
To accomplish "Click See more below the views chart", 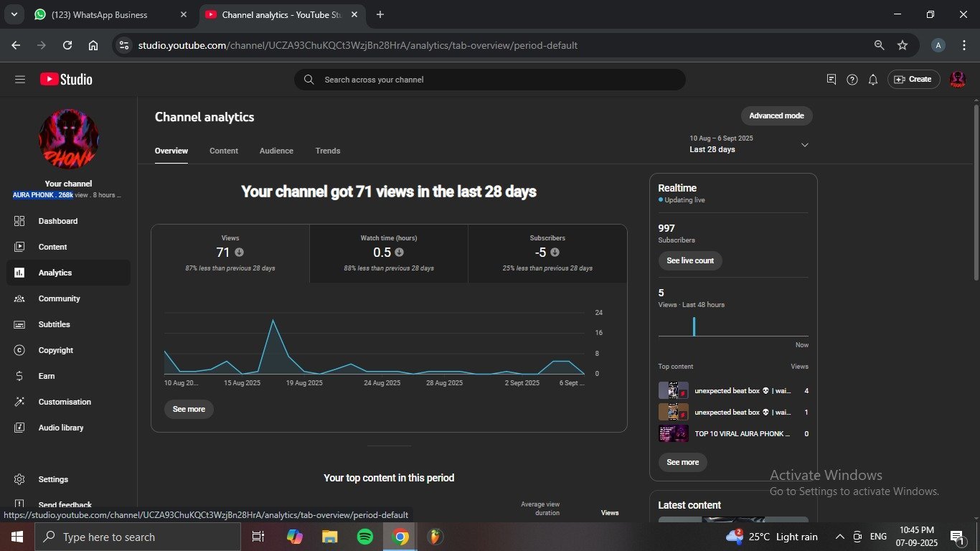I will [189, 409].
